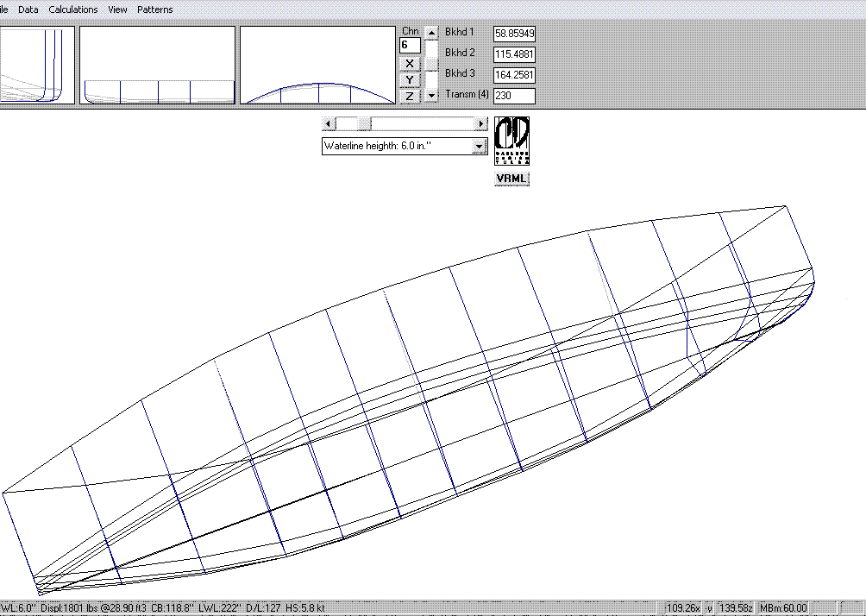The image size is (866, 616).
Task: Select the Bkhd 2 value field
Action: tap(514, 53)
